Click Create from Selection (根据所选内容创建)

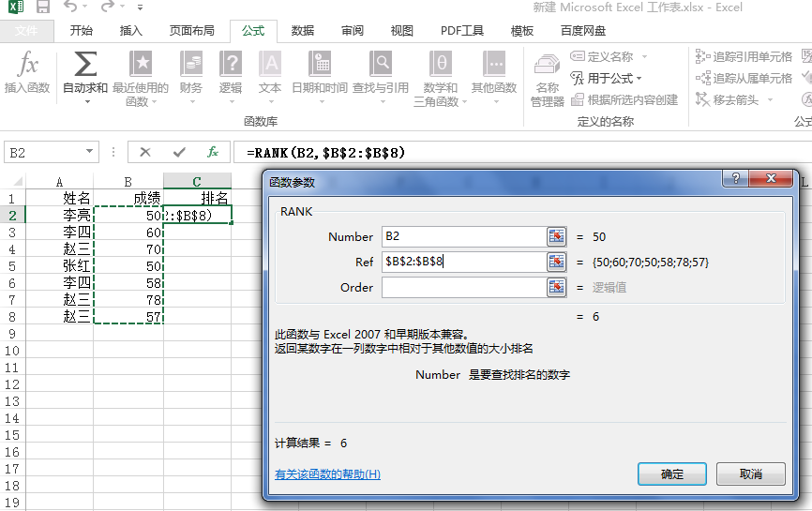point(624,100)
